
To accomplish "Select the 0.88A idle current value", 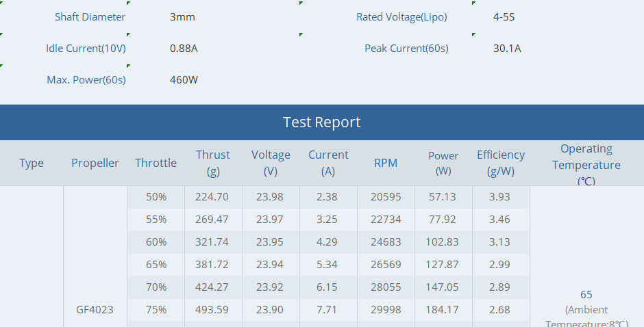I will tap(184, 49).
